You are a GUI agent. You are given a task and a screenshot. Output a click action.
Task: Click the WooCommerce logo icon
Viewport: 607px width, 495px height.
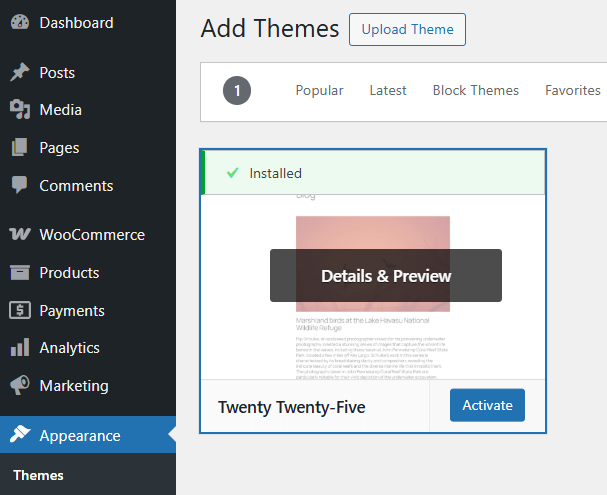pos(19,235)
